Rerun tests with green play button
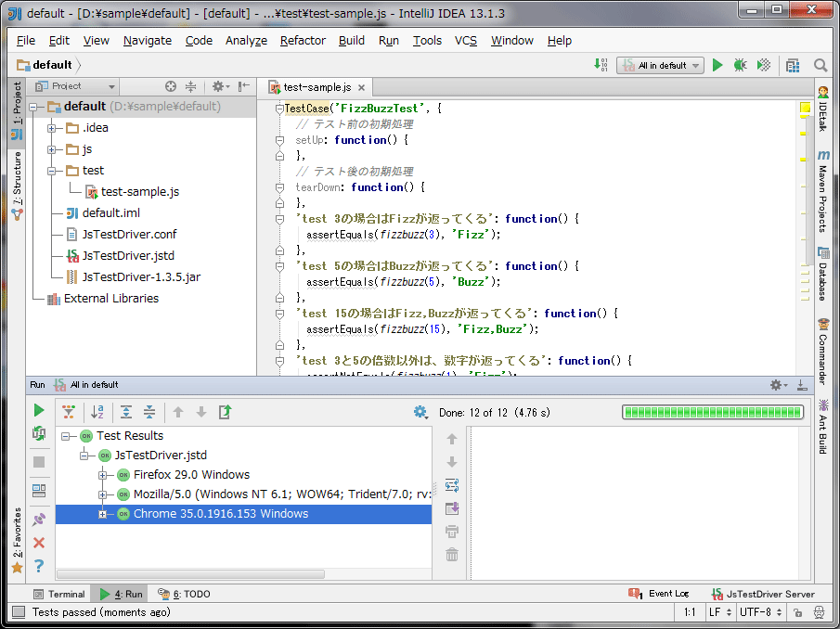This screenshot has height=629, width=840. coord(39,411)
